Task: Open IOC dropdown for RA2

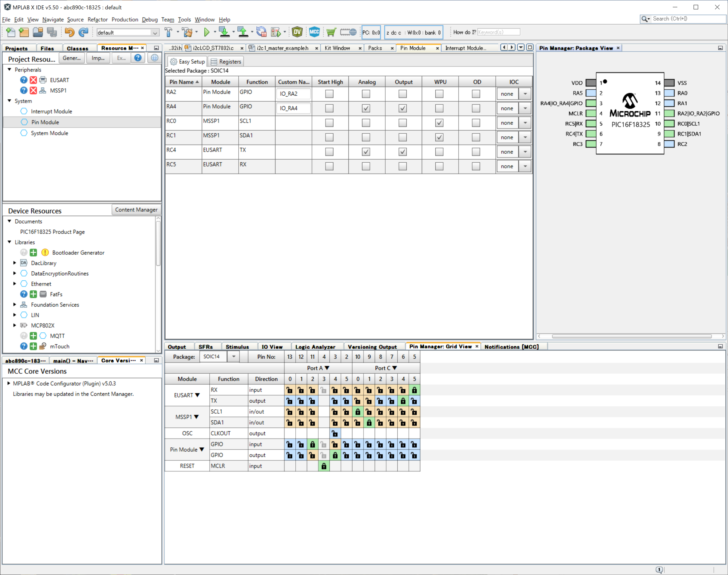Action: coord(525,94)
